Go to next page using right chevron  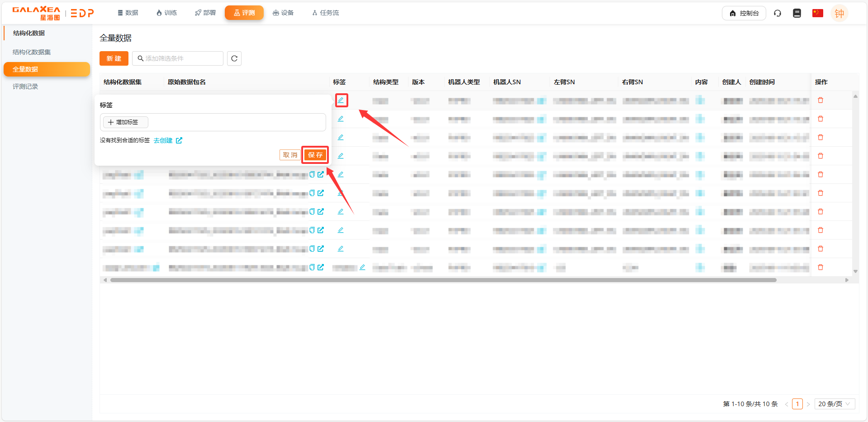point(808,404)
